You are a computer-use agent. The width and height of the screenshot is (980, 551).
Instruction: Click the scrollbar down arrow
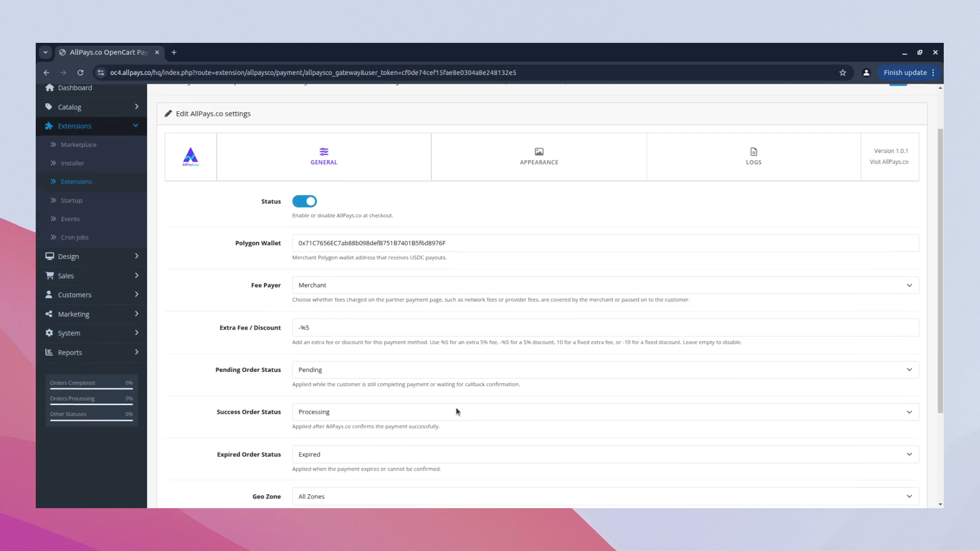(x=940, y=504)
